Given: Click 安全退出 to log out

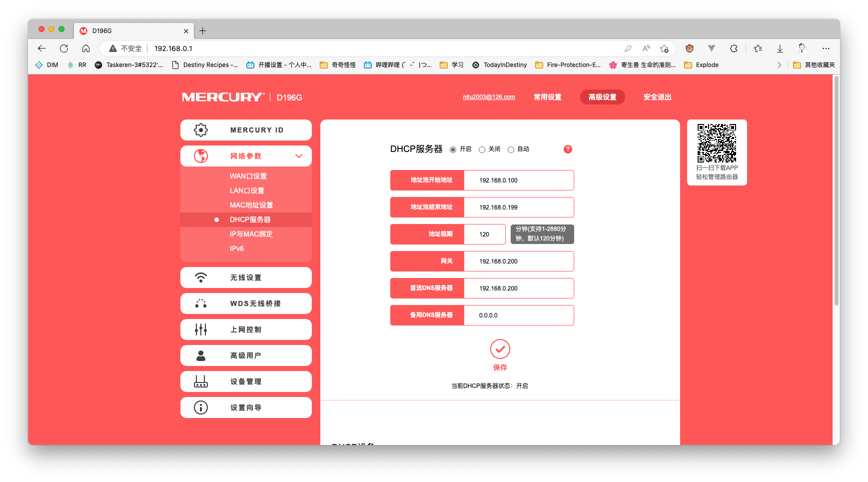Looking at the screenshot, I should (x=657, y=97).
